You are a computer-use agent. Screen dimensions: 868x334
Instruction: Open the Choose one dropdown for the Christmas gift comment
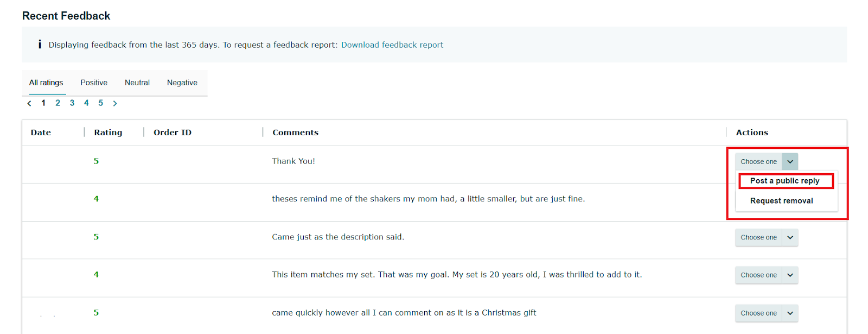coord(766,313)
